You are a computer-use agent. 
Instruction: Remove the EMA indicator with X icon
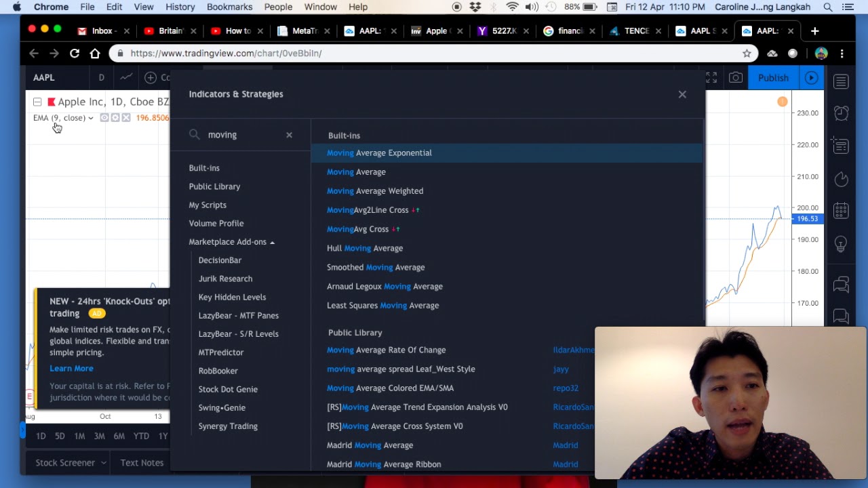(x=125, y=118)
